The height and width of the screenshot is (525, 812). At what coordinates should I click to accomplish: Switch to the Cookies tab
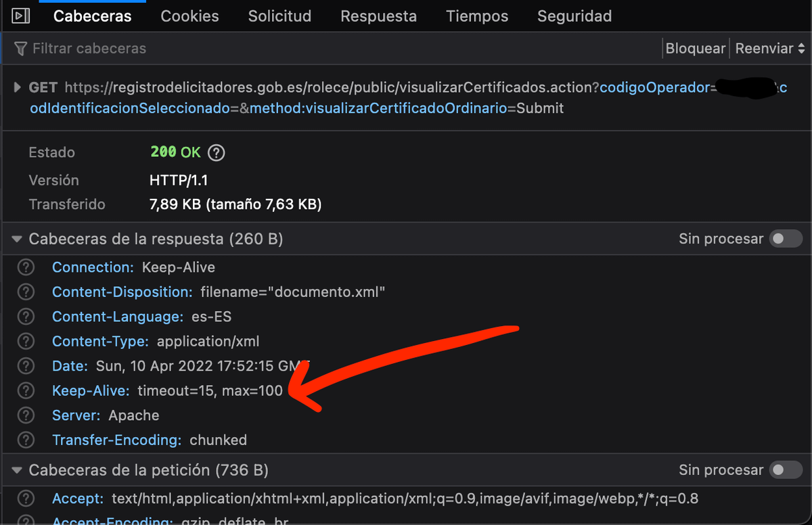coord(189,16)
